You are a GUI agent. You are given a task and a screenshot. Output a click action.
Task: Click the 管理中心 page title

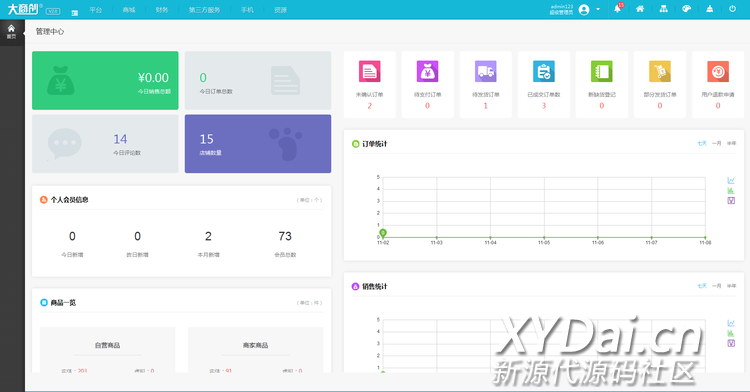click(50, 32)
